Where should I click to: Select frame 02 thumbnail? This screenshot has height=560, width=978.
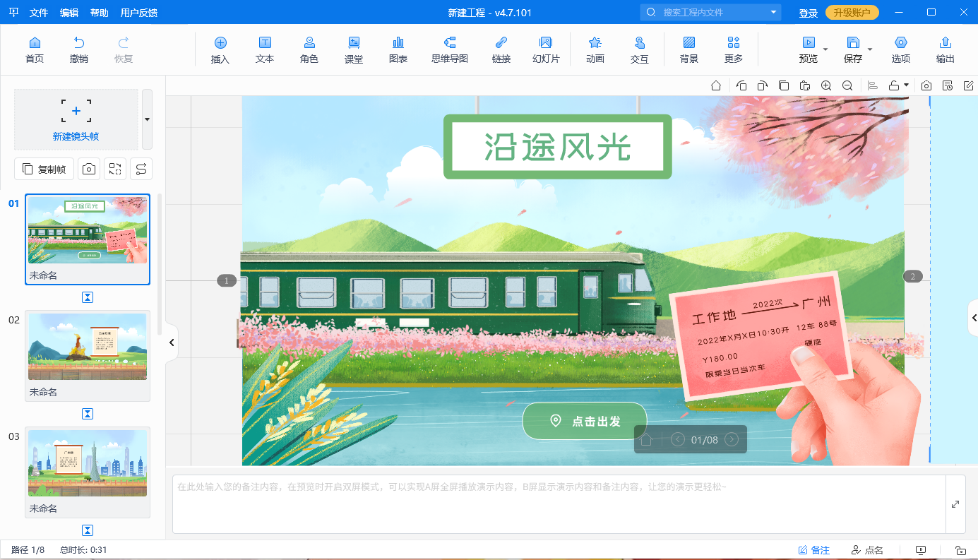tap(88, 356)
